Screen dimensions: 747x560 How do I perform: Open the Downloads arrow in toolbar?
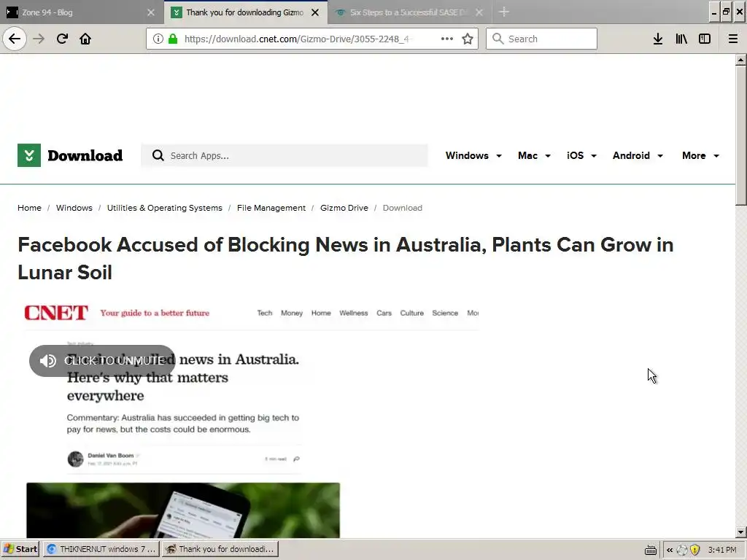coord(658,39)
